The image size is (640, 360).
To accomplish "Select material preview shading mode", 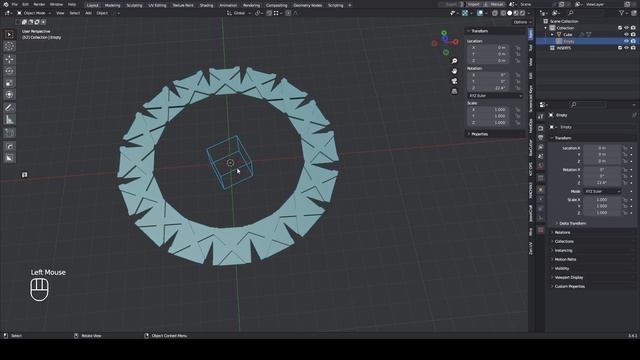I will click(516, 13).
